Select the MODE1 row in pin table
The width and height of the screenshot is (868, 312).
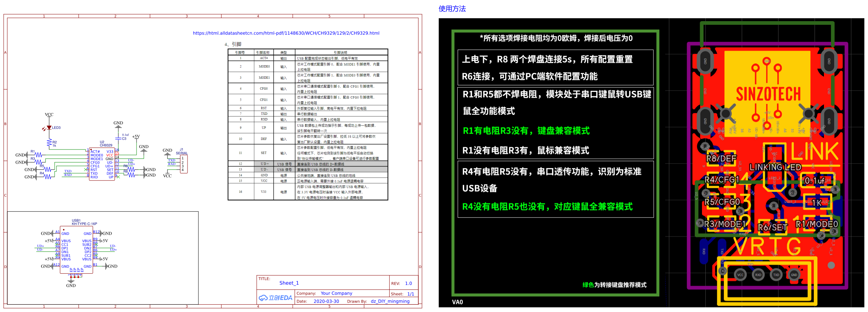coord(308,78)
